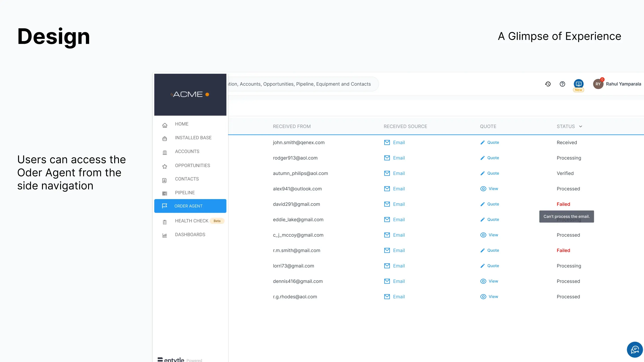This screenshot has height=362, width=644.
Task: Open DASHBOARDS in side navigation
Action: click(190, 235)
